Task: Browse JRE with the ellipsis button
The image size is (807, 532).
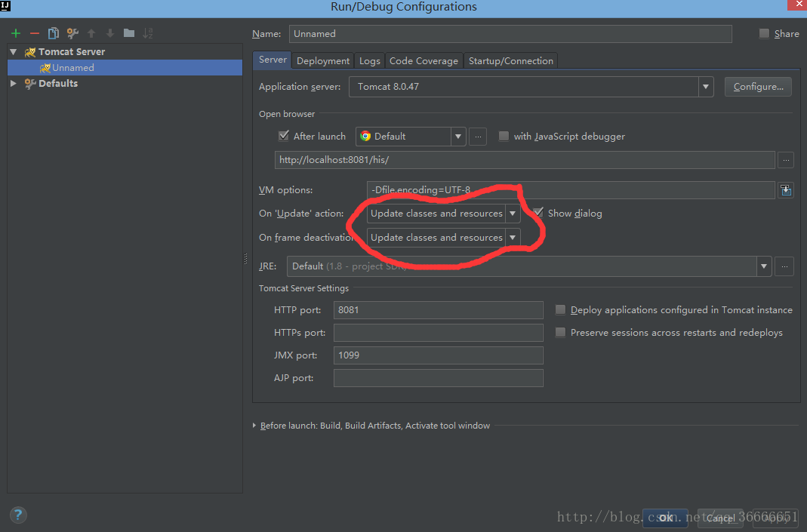Action: 784,266
